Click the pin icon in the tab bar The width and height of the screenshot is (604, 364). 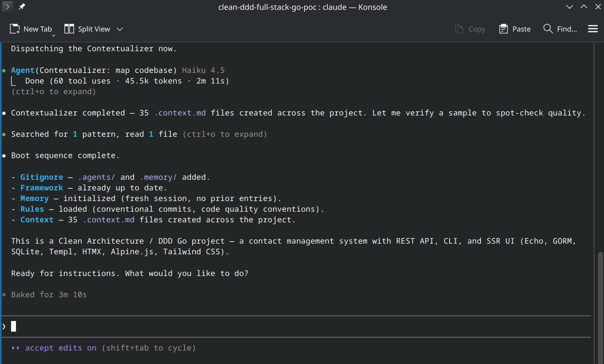22,6
